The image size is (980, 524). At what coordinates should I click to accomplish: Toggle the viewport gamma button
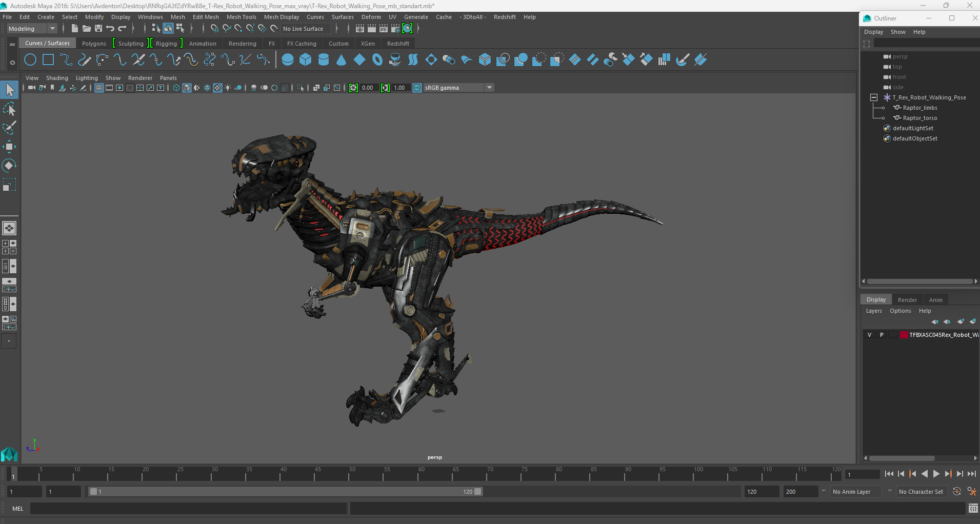pyautogui.click(x=385, y=88)
